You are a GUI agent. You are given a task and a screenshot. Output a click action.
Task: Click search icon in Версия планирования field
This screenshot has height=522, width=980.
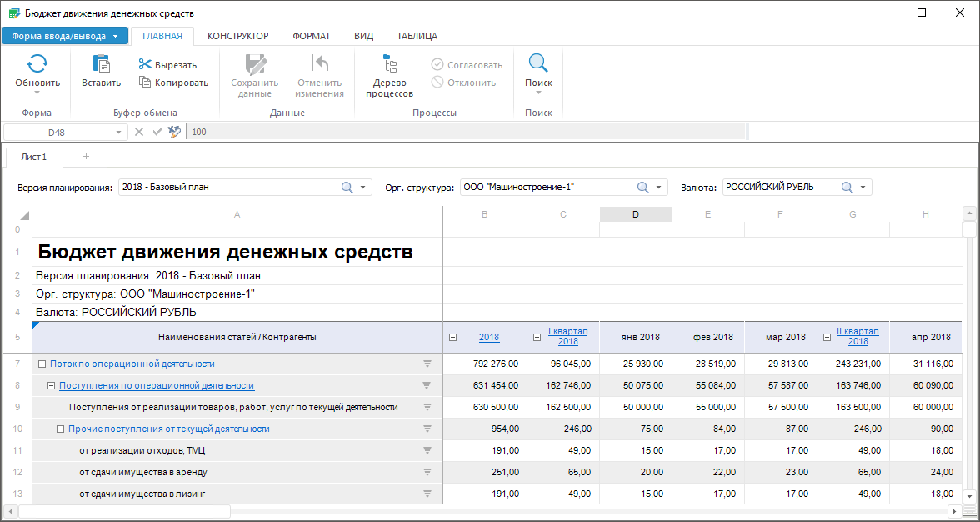[x=347, y=188]
